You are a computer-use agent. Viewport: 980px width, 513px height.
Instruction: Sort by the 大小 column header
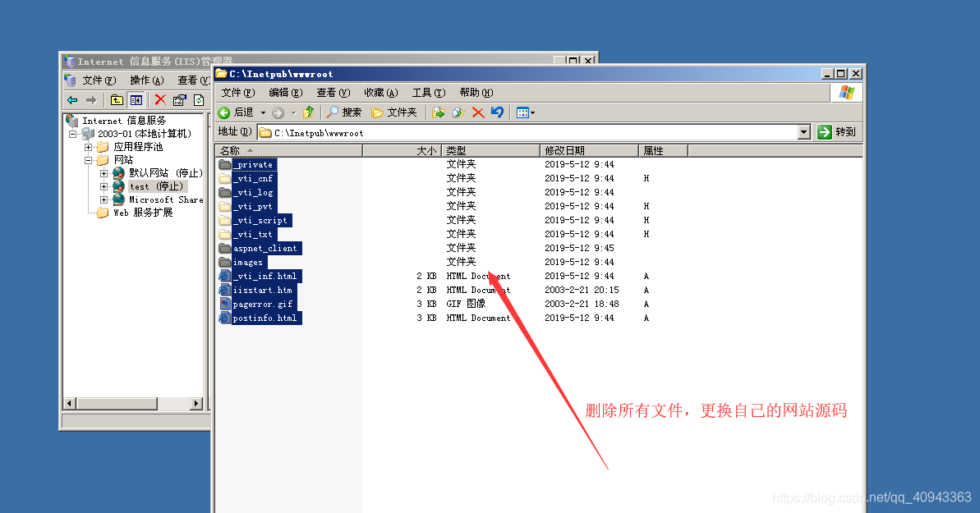[x=402, y=150]
